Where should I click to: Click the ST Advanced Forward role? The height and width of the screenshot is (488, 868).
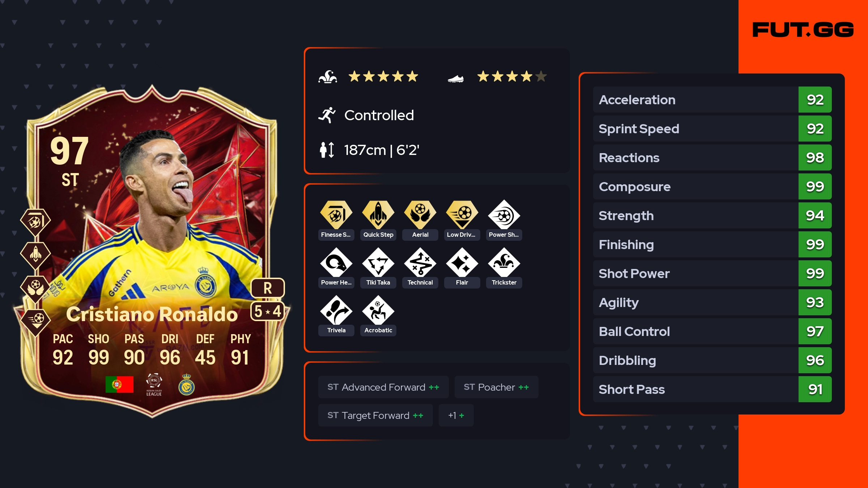coord(383,387)
